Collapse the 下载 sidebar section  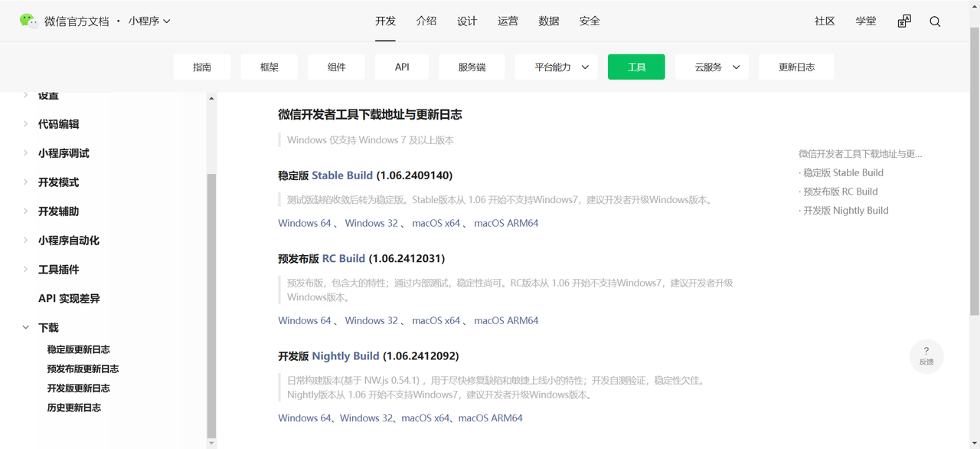coord(26,328)
